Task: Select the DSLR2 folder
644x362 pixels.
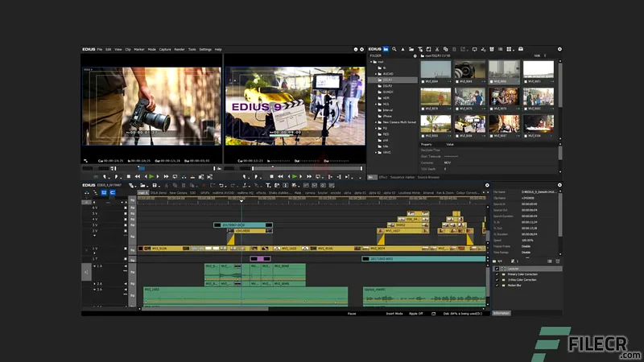Action: pyautogui.click(x=388, y=86)
